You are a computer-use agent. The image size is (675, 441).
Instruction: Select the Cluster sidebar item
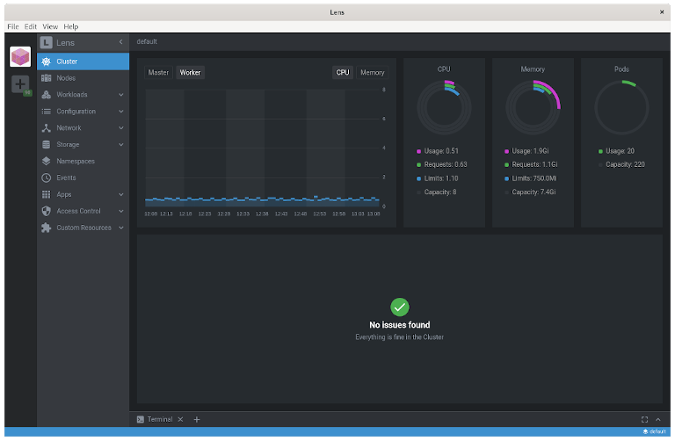(x=83, y=61)
